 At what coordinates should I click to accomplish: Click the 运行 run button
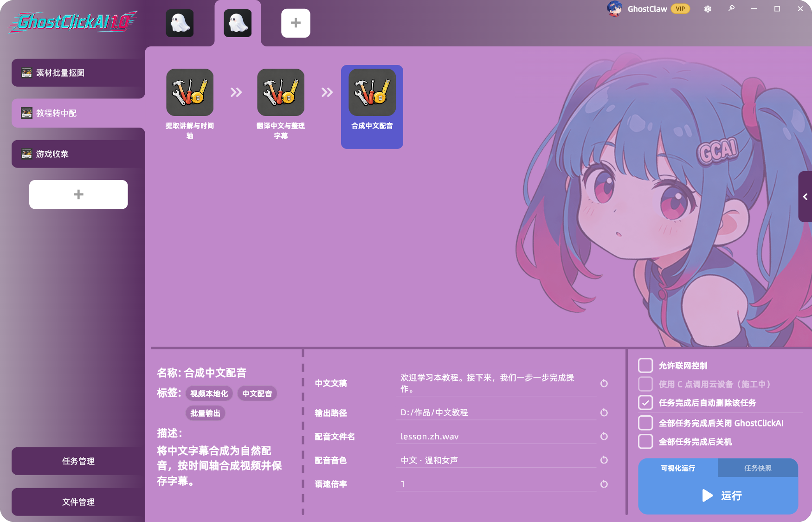coord(718,496)
